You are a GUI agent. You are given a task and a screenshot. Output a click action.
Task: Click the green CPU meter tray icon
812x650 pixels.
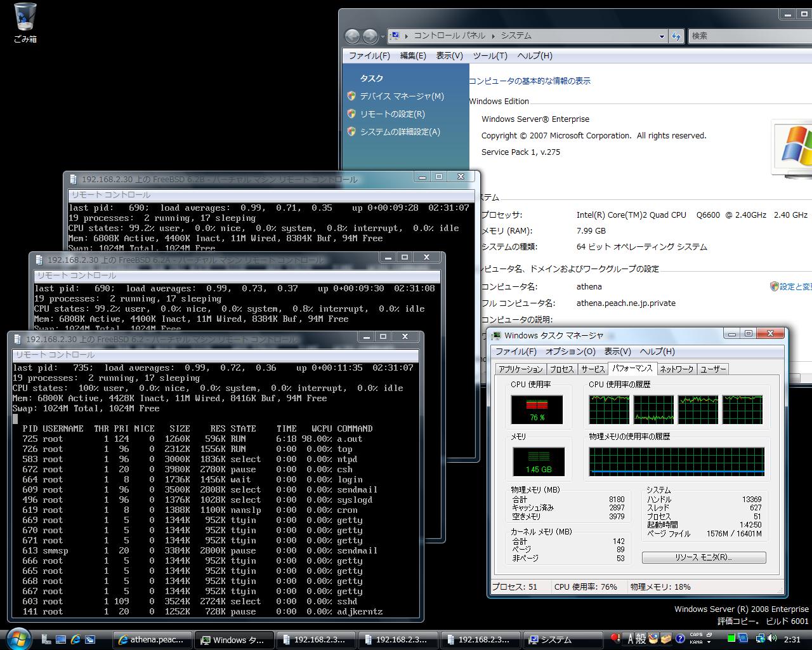(731, 639)
